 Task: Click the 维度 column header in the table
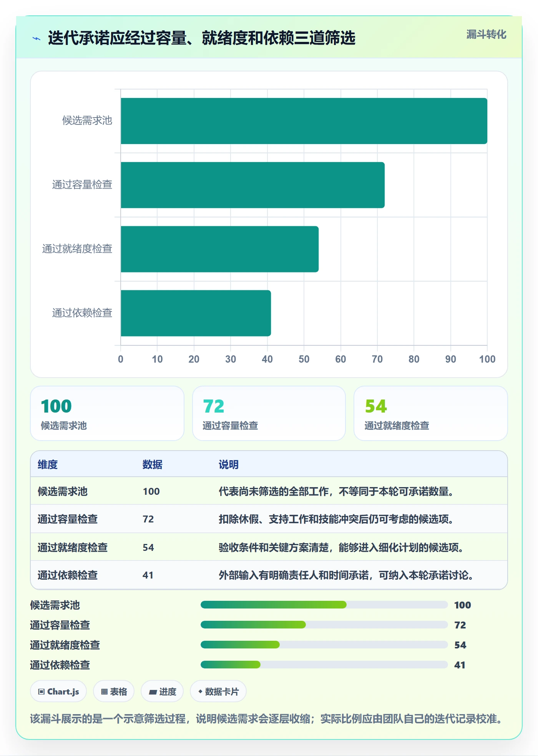48,464
